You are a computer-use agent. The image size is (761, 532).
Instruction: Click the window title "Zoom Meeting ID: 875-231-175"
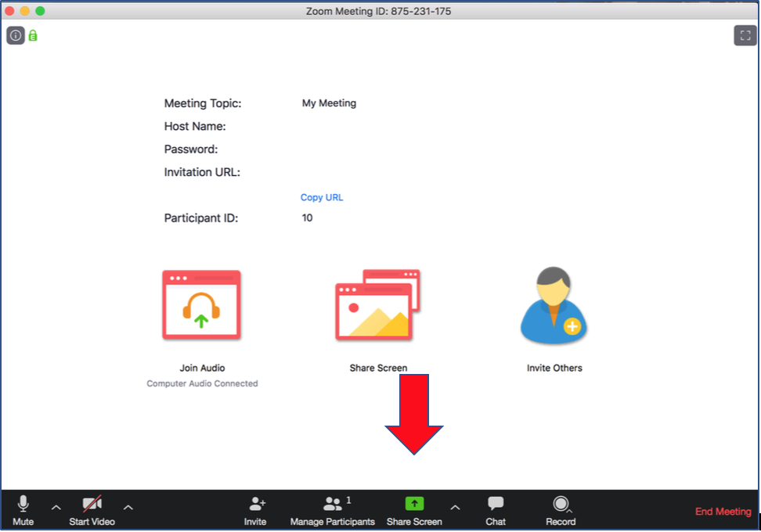tap(379, 11)
